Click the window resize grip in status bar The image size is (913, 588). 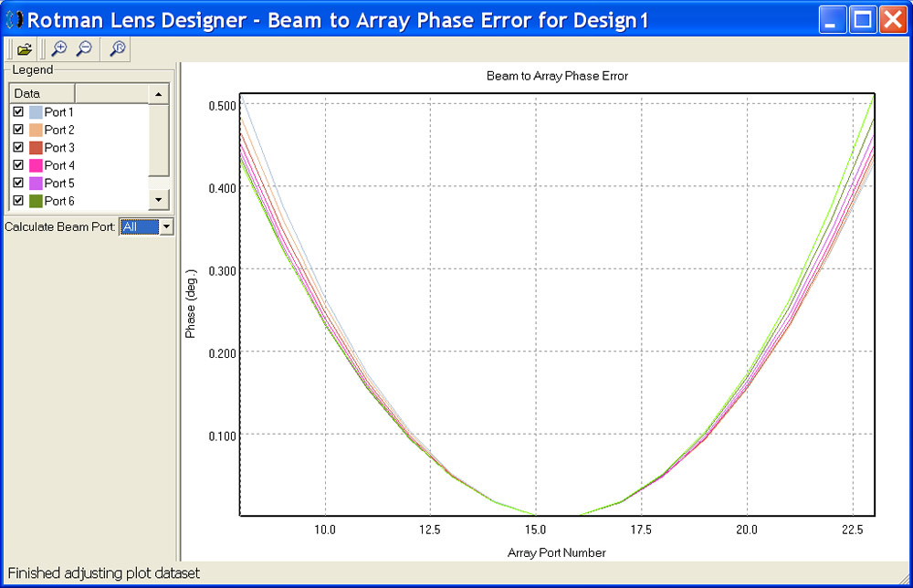(x=903, y=577)
